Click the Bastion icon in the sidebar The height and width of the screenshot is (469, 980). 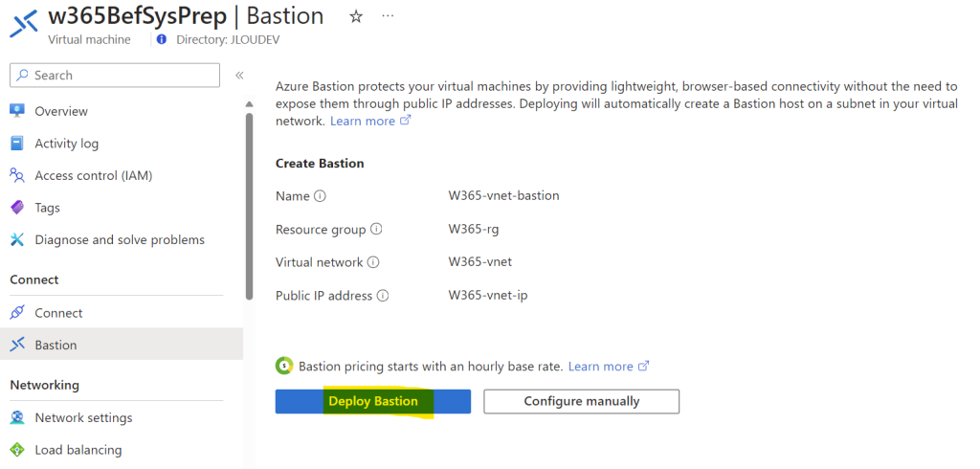tap(17, 345)
